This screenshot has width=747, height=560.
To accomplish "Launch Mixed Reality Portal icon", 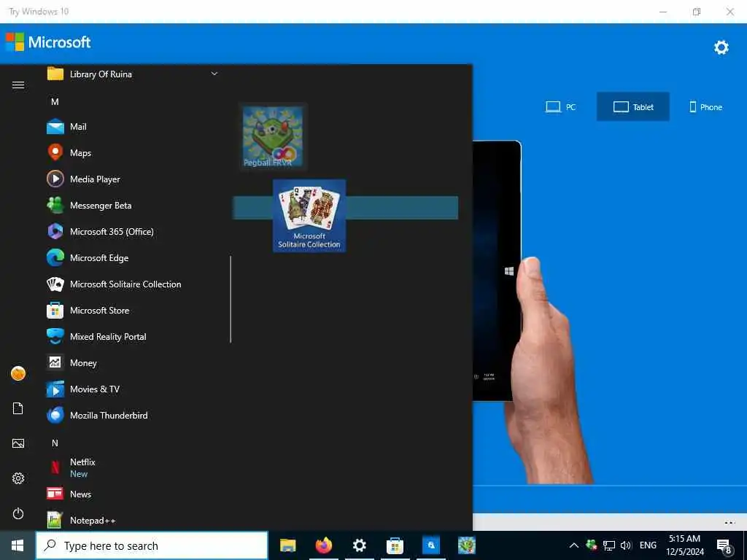I will pos(55,337).
